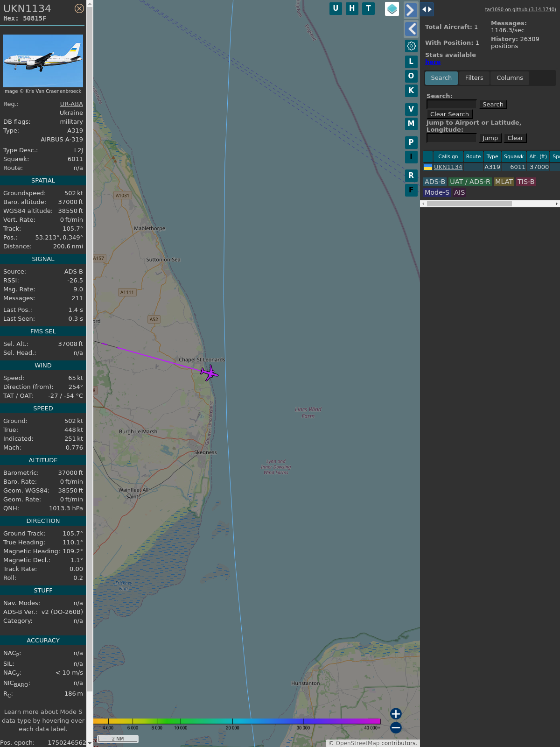
Task: Click the purple aircraft icon on map
Action: pos(210,373)
